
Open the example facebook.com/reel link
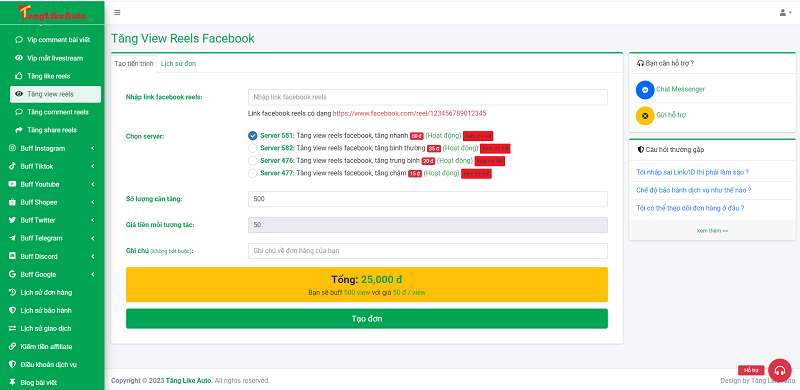tap(409, 113)
